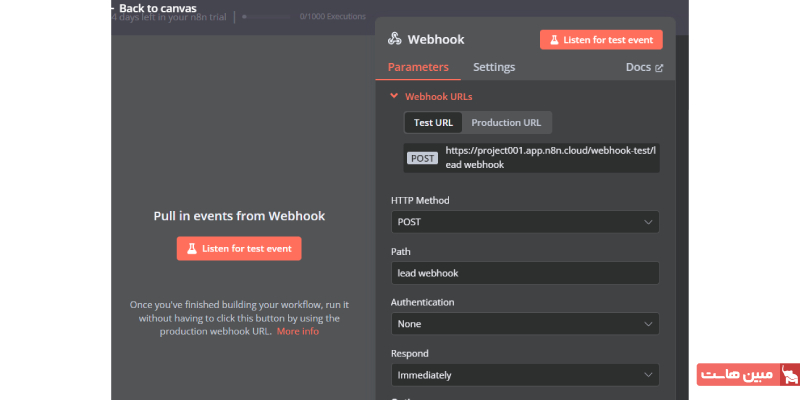The width and height of the screenshot is (800, 400).
Task: Switch to the Production URL option
Action: [506, 122]
